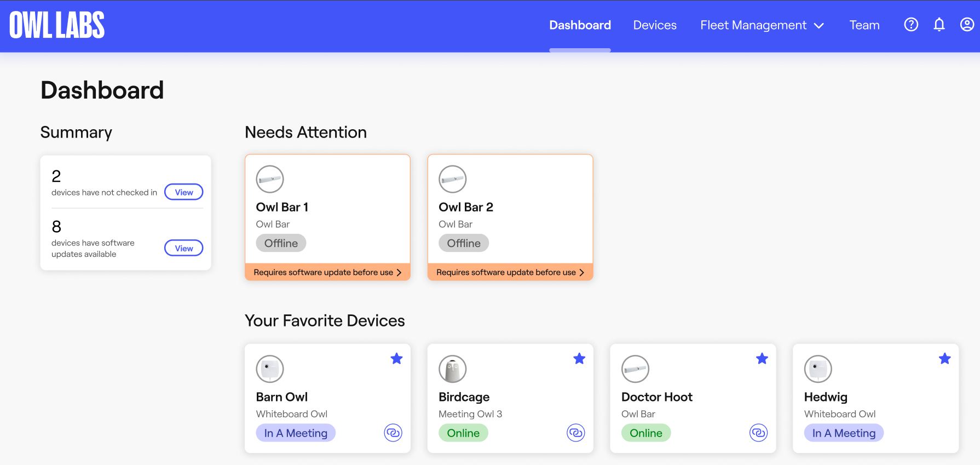Image resolution: width=980 pixels, height=465 pixels.
Task: Click the Owl Labs logo
Action: point(57,25)
